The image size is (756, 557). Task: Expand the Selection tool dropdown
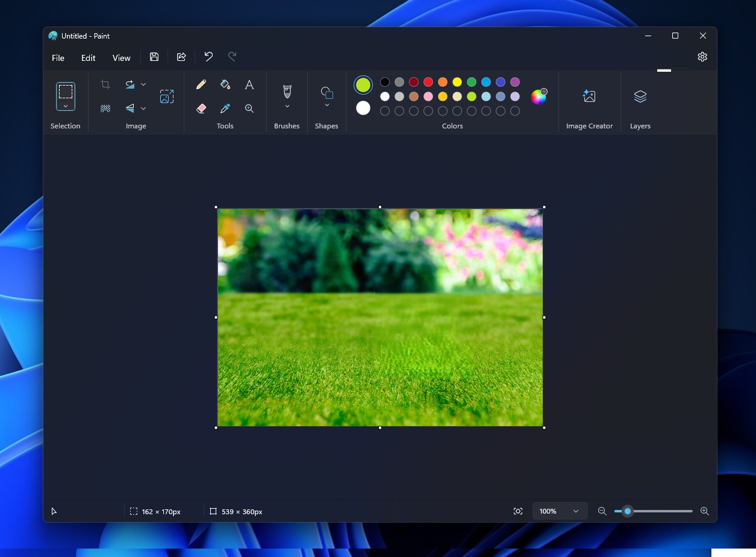(x=66, y=106)
